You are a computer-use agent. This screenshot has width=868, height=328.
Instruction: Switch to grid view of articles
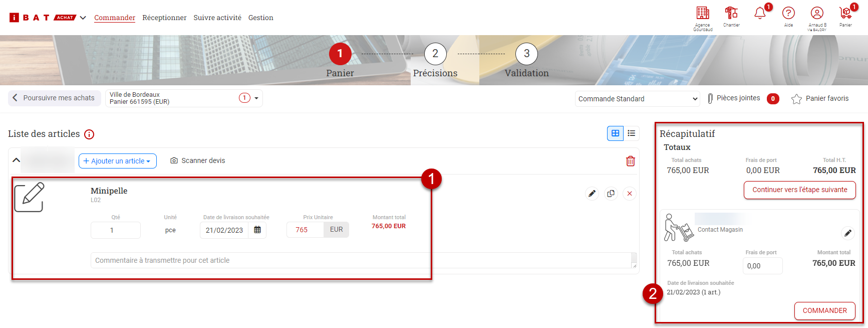[615, 133]
